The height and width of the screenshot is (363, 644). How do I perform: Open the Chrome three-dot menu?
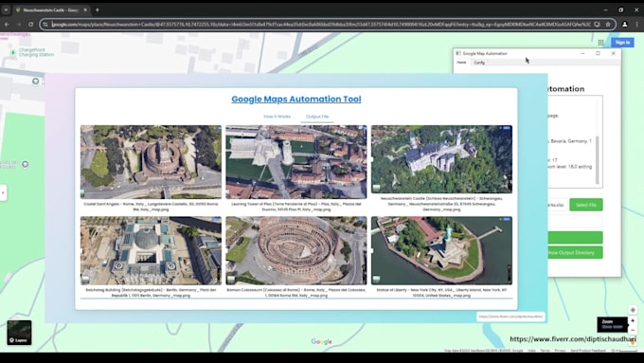point(637,25)
